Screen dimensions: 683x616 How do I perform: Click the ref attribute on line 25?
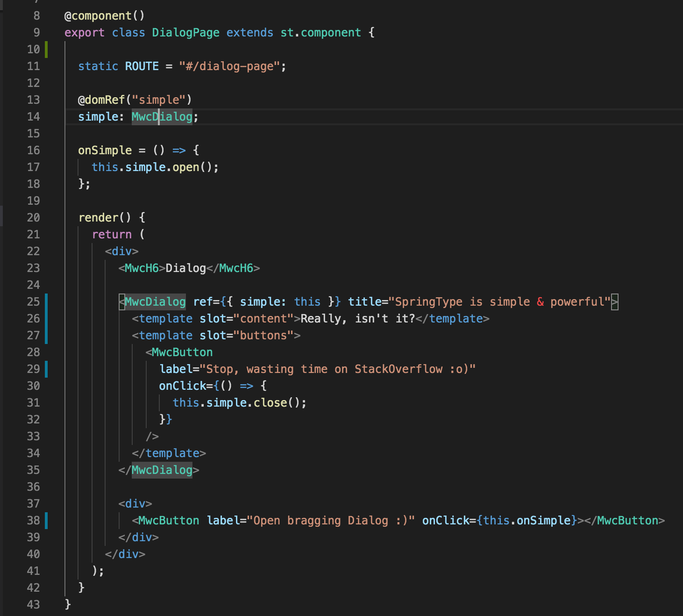point(203,302)
